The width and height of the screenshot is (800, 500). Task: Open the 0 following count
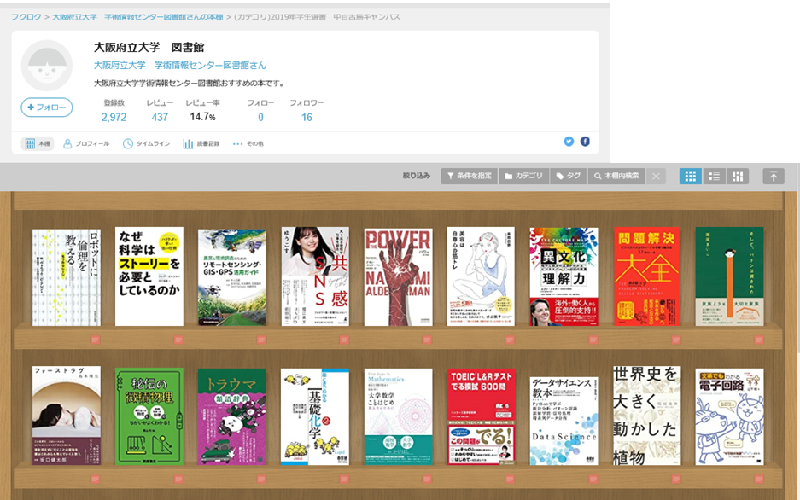(261, 117)
